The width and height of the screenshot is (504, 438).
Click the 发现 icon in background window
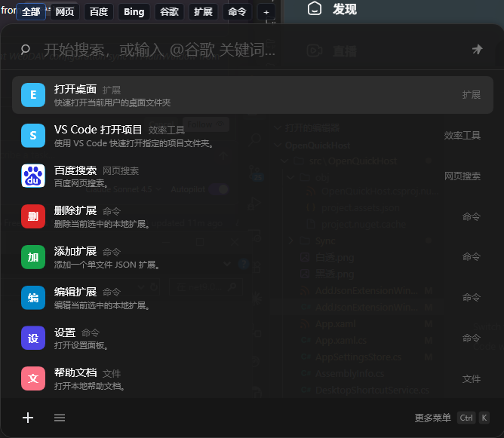[x=315, y=8]
